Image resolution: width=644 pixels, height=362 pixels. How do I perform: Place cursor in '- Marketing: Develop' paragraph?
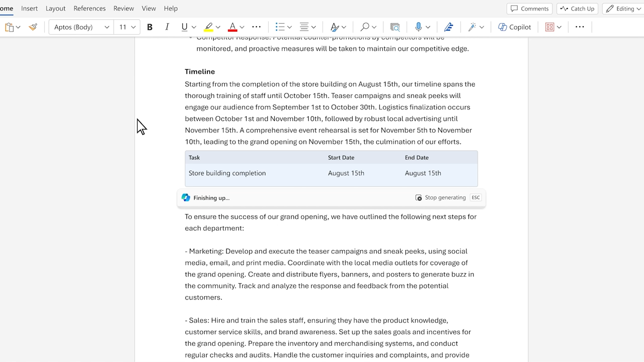point(330,274)
